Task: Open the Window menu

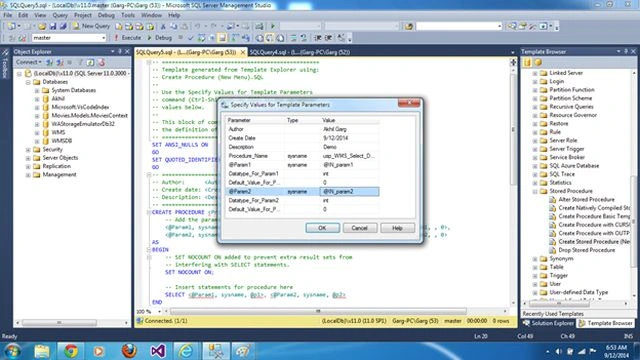Action: point(151,15)
